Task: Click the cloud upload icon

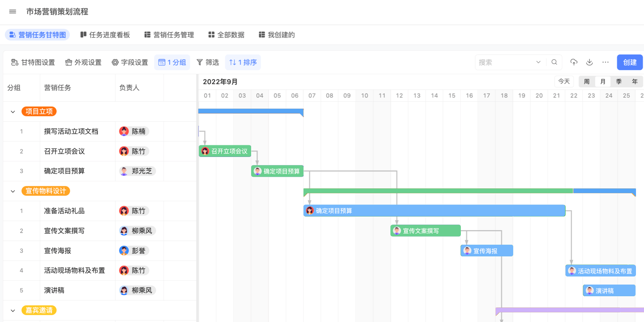Action: click(574, 62)
